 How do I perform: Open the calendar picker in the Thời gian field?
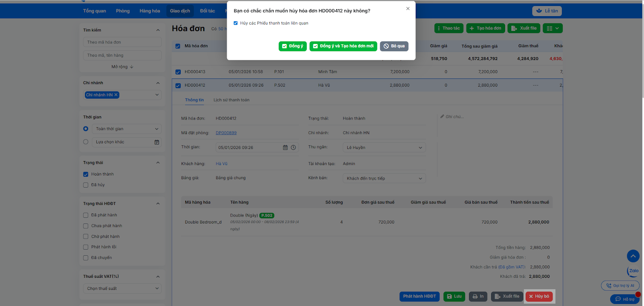(x=285, y=148)
